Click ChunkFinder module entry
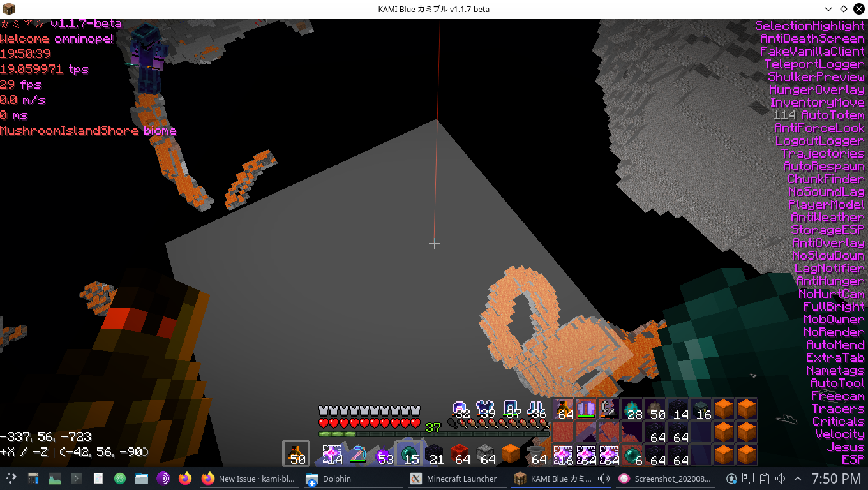This screenshot has height=490, width=868. pyautogui.click(x=826, y=179)
